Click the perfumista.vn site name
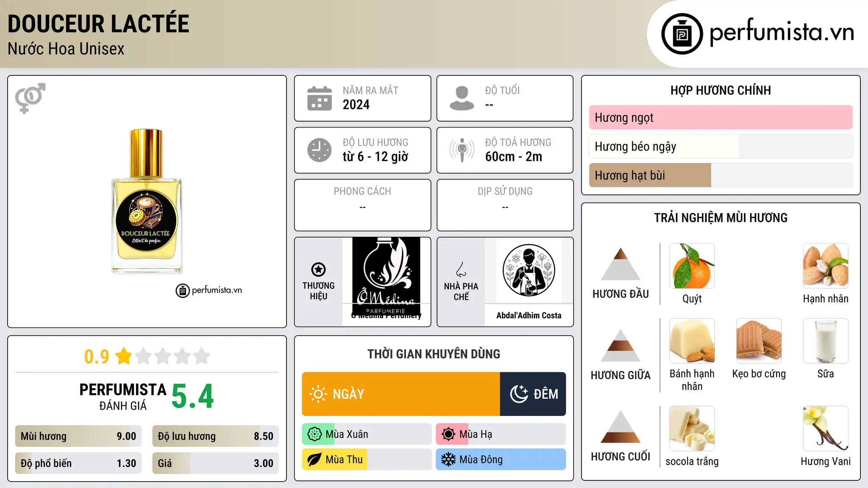Image resolution: width=868 pixels, height=488 pixels. click(x=782, y=32)
